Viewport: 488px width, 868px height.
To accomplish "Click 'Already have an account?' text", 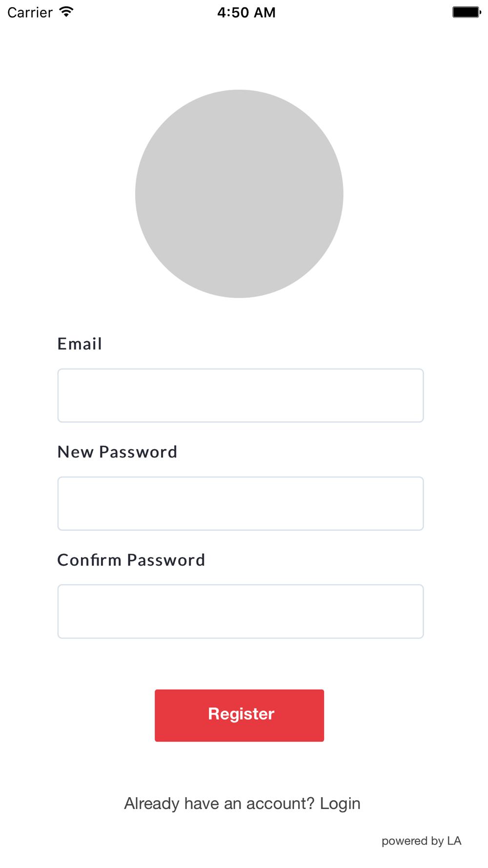I will tap(219, 804).
